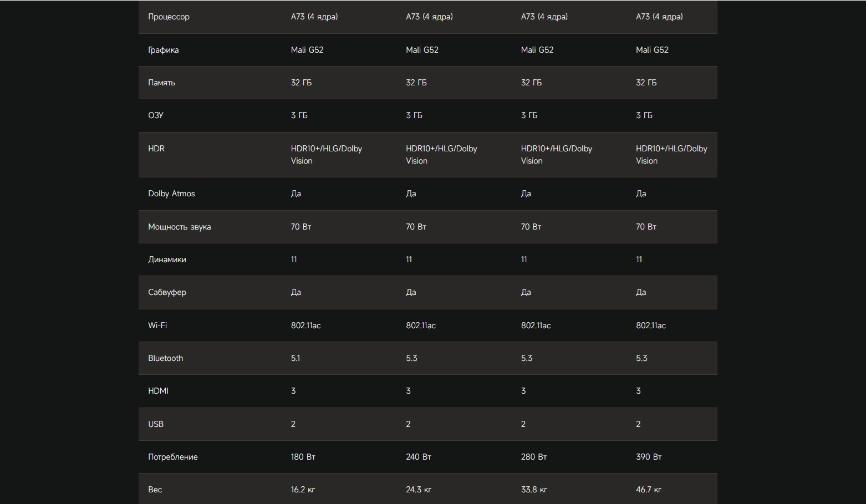The image size is (866, 504).
Task: Click the Память row label
Action: pyautogui.click(x=161, y=83)
